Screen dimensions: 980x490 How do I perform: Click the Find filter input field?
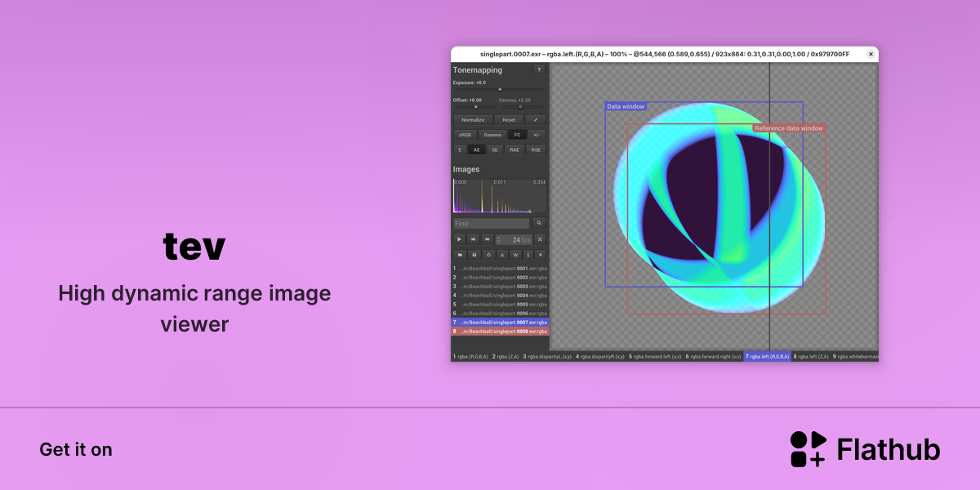click(492, 223)
